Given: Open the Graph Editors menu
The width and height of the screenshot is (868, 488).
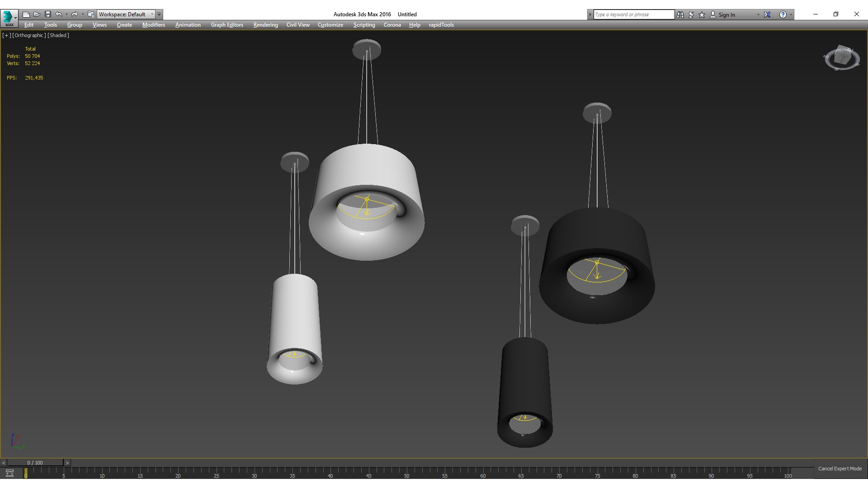Looking at the screenshot, I should point(227,25).
